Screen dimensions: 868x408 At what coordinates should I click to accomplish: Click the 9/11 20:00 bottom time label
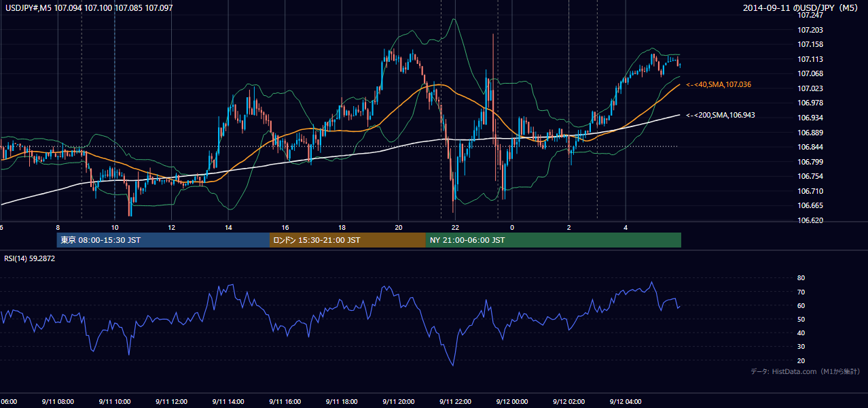coord(399,402)
